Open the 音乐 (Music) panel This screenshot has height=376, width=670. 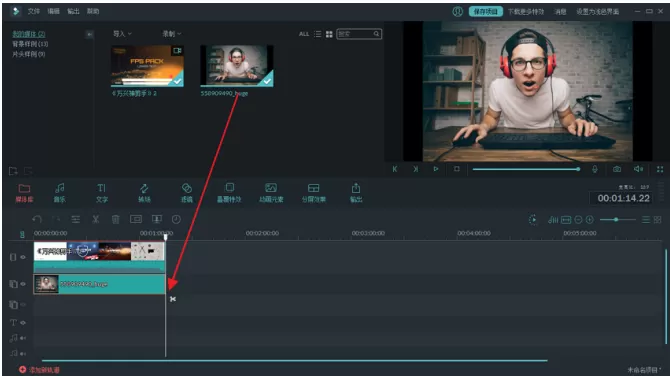(x=59, y=193)
